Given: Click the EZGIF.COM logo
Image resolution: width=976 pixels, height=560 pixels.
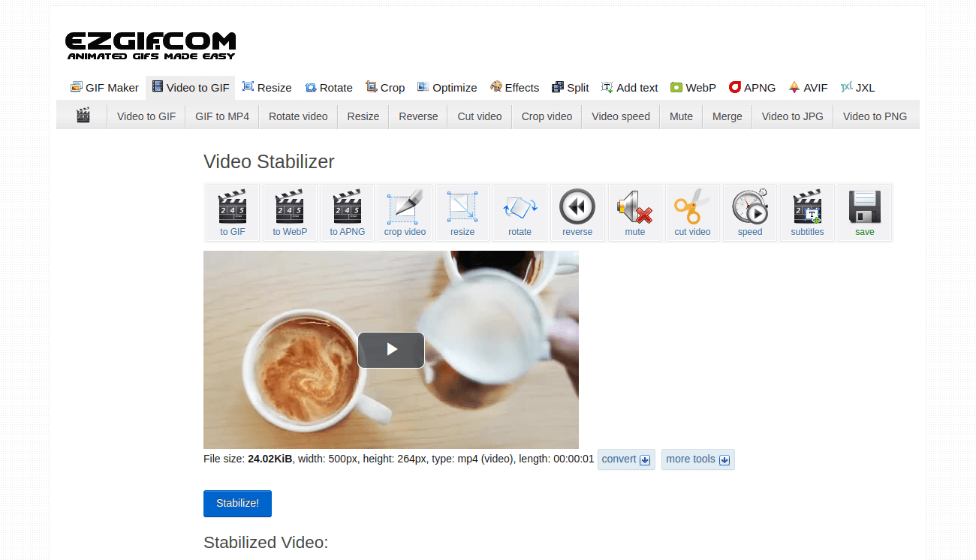Looking at the screenshot, I should pos(151,46).
